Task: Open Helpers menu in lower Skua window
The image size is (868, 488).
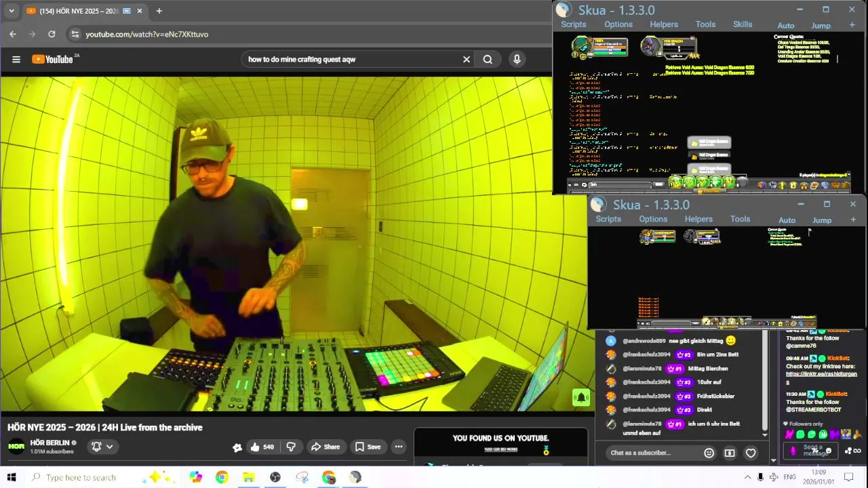Action: coord(698,219)
